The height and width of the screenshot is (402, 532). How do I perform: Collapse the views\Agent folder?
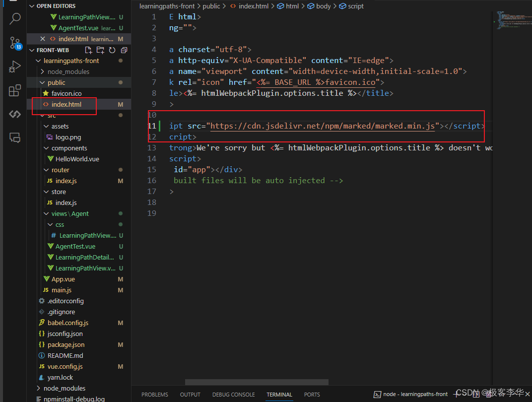click(47, 214)
